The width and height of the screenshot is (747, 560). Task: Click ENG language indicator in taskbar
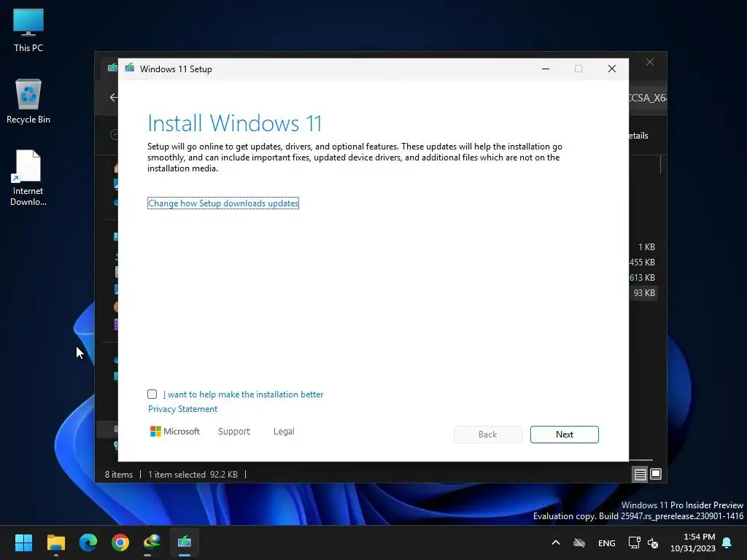606,542
